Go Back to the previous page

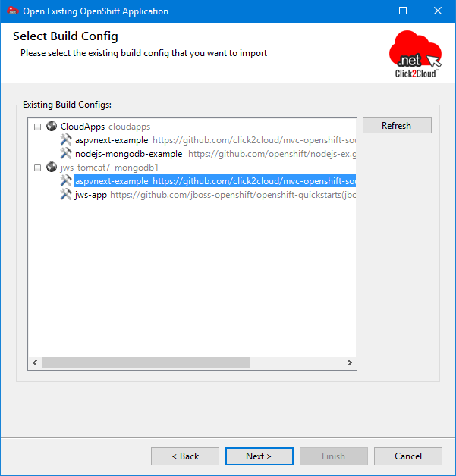tap(184, 456)
